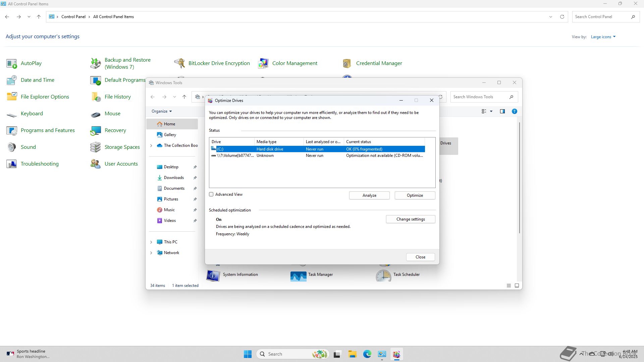Open Microsoft Edge from taskbar

click(367, 354)
